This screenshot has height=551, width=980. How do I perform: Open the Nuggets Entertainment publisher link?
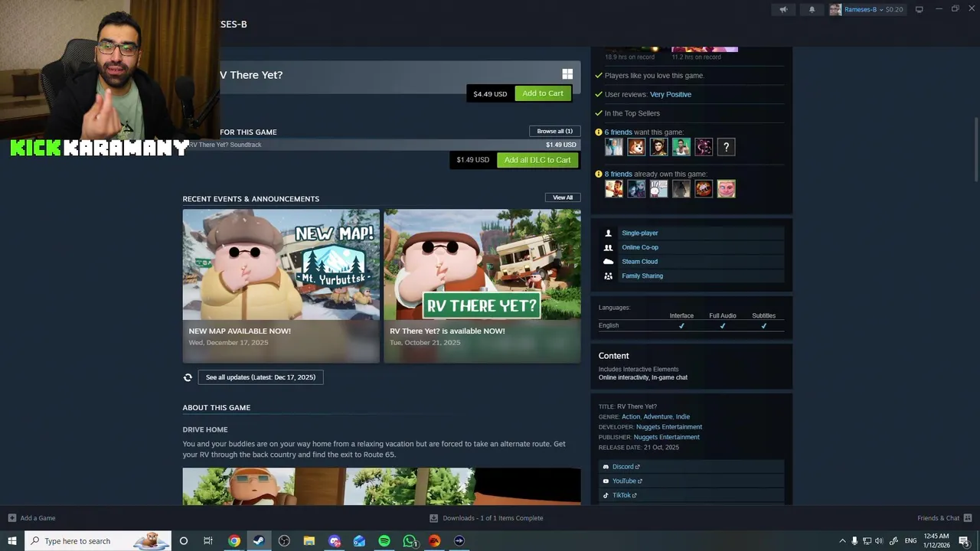coord(667,437)
